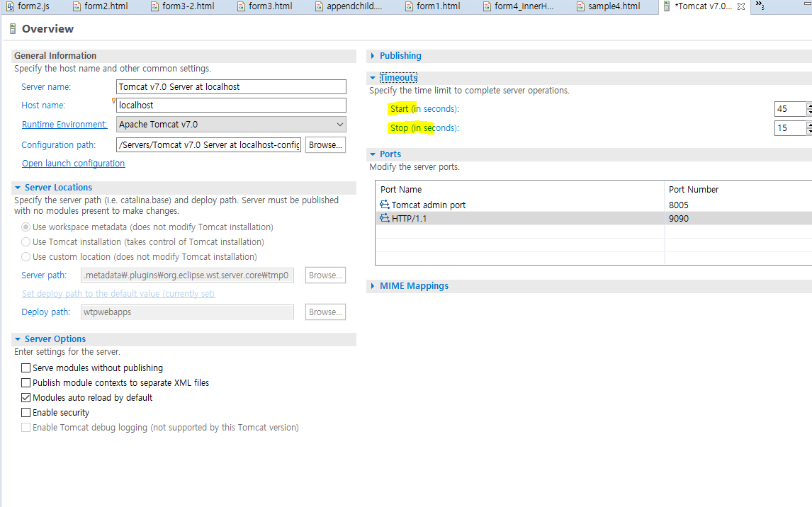Viewport: 812px width, 507px height.
Task: Click Browse next to Server path
Action: tap(325, 275)
